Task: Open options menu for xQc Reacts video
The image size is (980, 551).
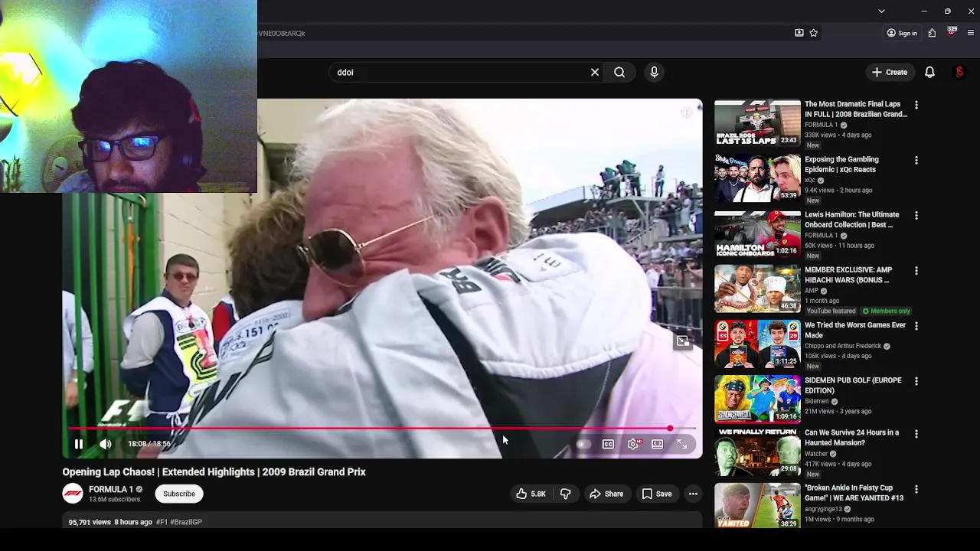Action: click(x=916, y=160)
